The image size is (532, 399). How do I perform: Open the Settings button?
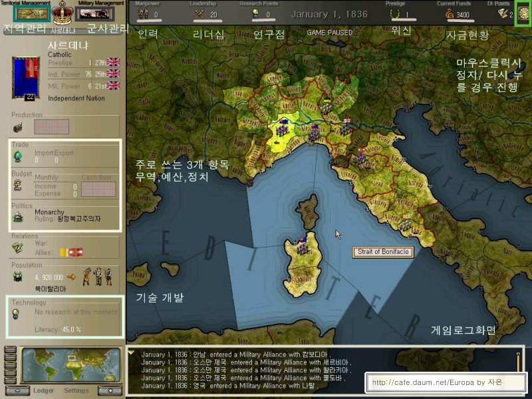coord(76,390)
